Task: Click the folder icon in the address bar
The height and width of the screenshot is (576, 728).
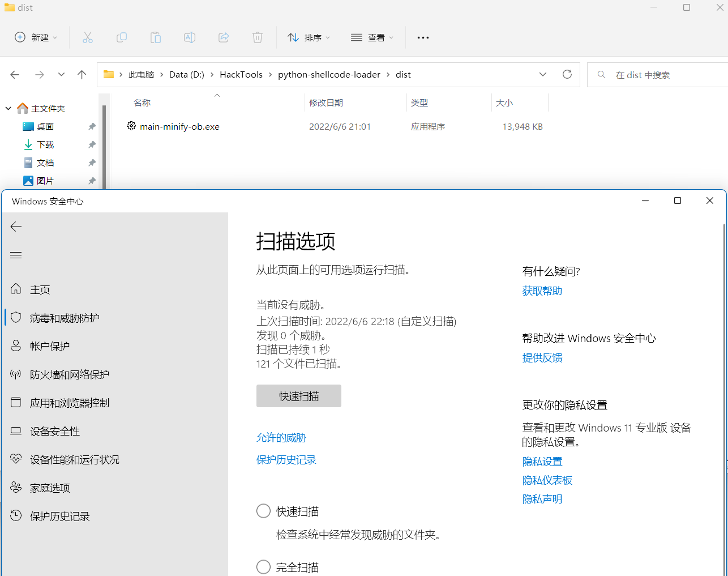Action: coord(109,74)
